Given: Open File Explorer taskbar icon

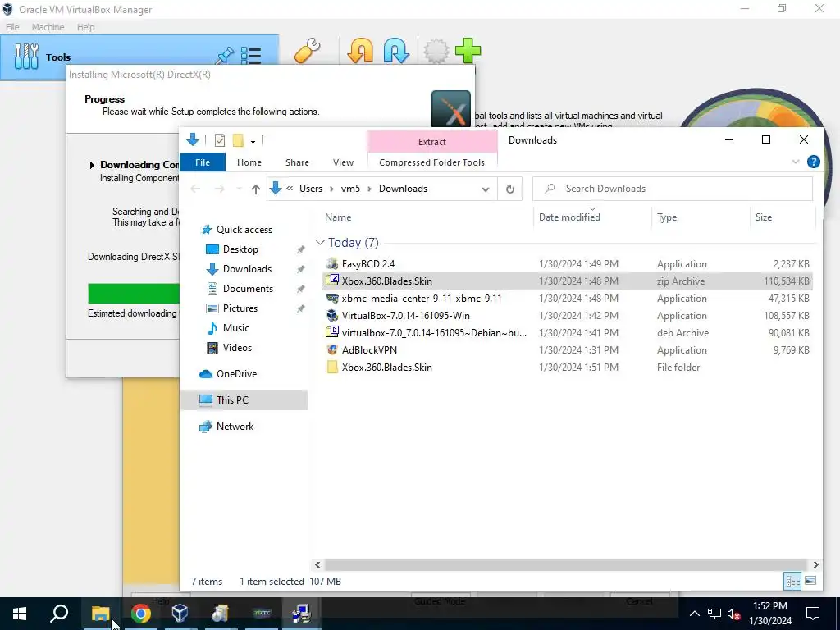Looking at the screenshot, I should pyautogui.click(x=100, y=614).
